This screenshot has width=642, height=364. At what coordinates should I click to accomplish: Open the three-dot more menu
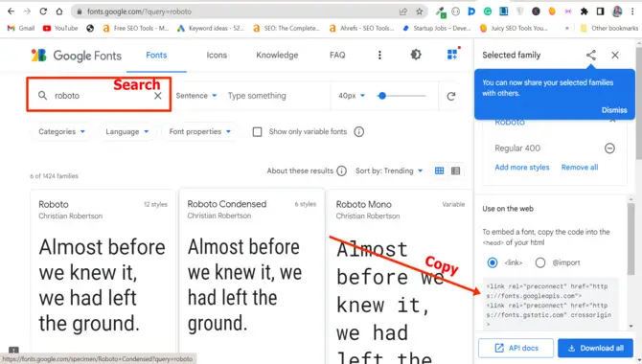pos(379,55)
